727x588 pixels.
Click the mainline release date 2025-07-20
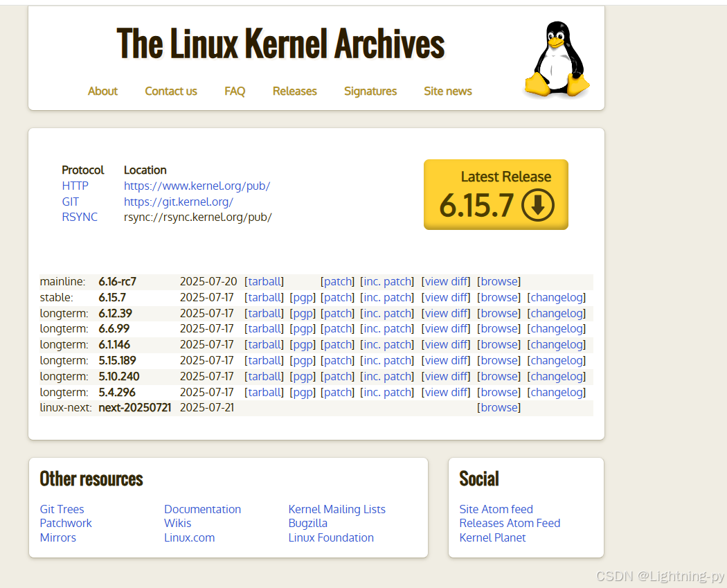coord(208,281)
